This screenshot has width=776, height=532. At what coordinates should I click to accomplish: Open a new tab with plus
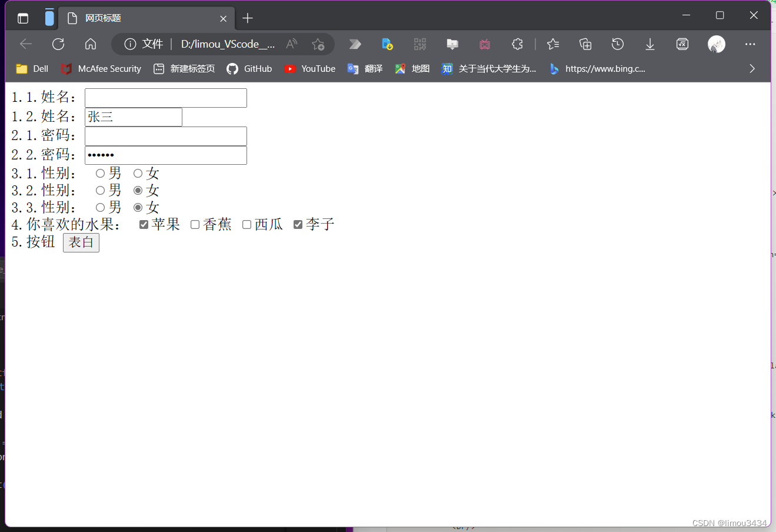[x=248, y=18]
